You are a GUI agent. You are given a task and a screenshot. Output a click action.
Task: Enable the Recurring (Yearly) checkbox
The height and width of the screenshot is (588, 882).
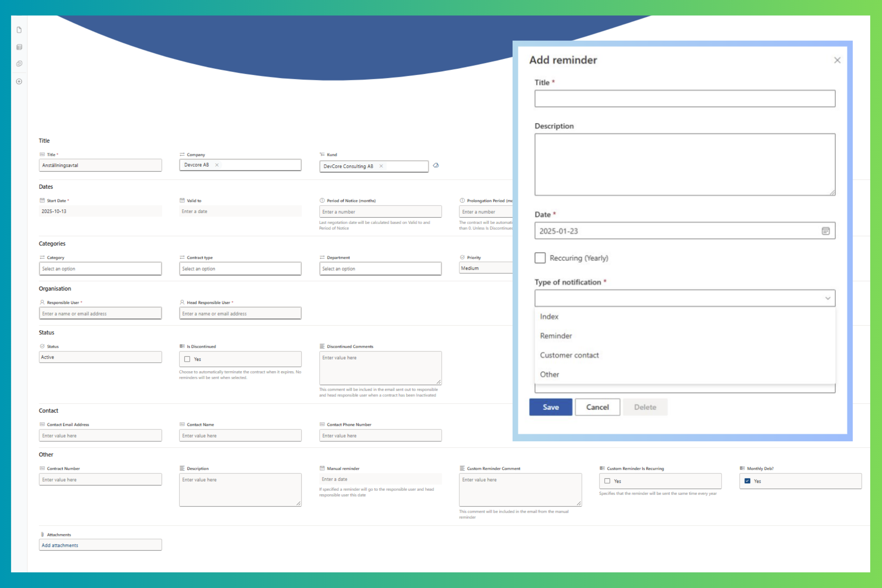(x=540, y=258)
